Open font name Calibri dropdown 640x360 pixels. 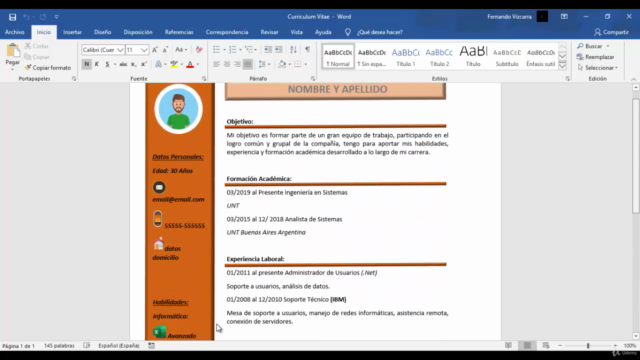pos(120,50)
